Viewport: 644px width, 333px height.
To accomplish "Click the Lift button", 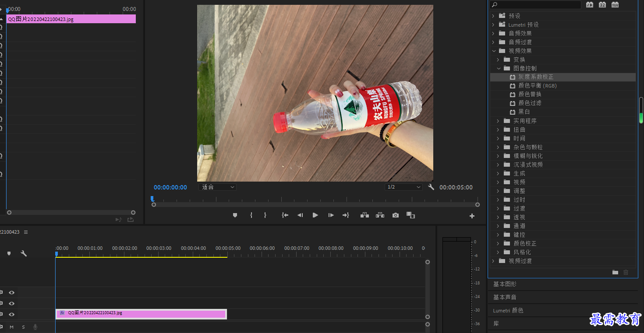I will pyautogui.click(x=364, y=215).
